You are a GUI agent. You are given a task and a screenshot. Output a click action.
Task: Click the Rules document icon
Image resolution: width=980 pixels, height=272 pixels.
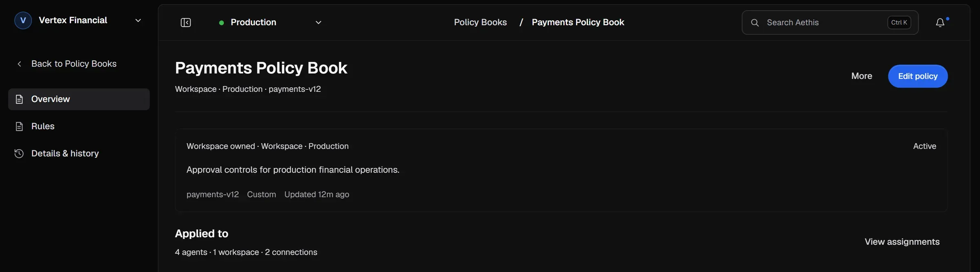pyautogui.click(x=19, y=126)
